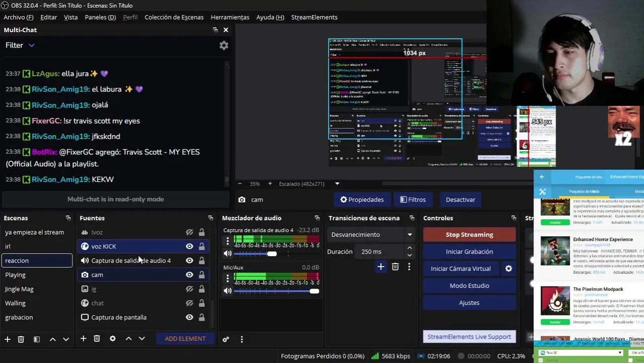Open Paneles menu
This screenshot has width=644, height=363.
click(x=100, y=17)
